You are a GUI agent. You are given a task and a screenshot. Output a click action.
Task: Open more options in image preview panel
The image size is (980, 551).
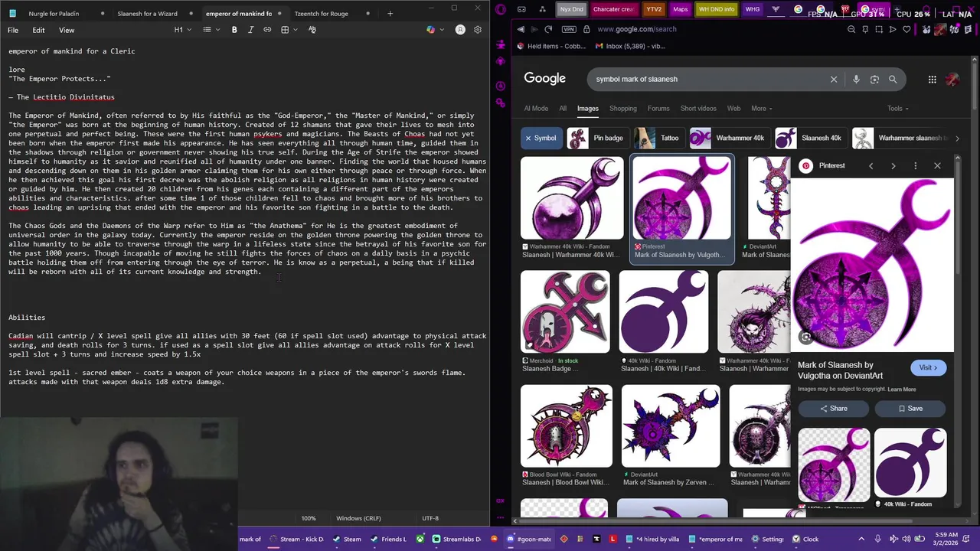(915, 165)
